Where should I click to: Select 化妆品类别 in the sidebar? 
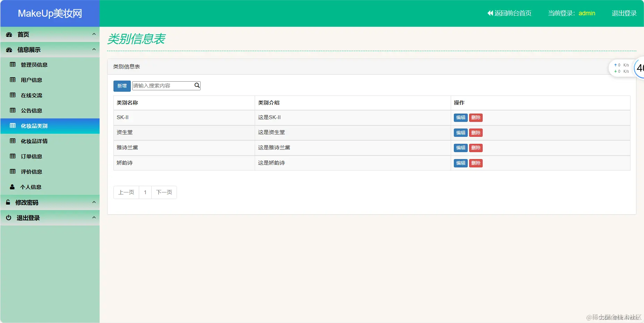(x=50, y=126)
